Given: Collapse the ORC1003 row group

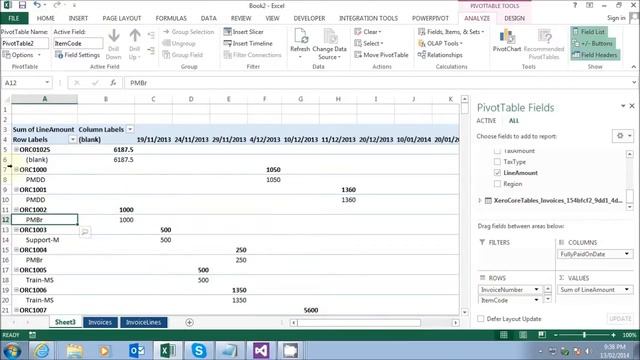Looking at the screenshot, I should point(16,229).
